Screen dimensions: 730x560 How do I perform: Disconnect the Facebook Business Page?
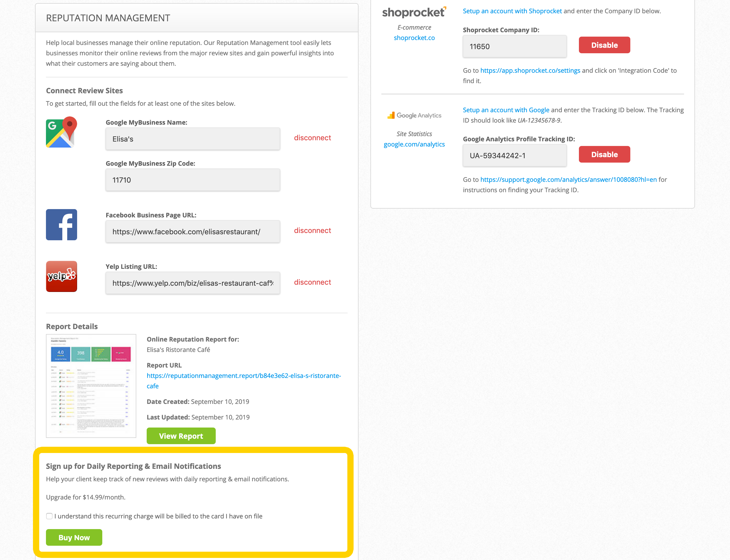click(x=312, y=230)
